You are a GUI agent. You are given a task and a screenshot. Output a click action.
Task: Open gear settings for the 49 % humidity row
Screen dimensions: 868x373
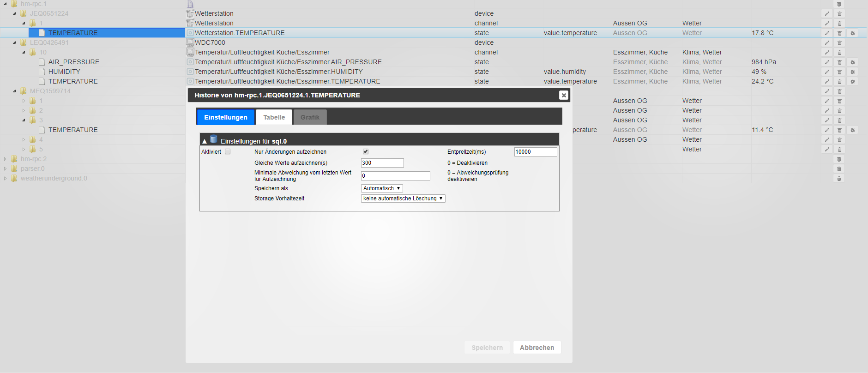click(853, 72)
